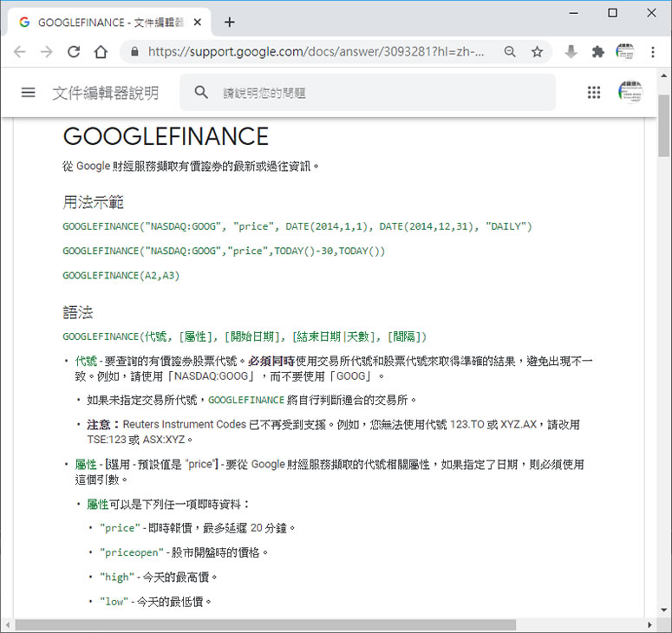Click the GOOGLEFINANCE(A2,A3) example

(121, 276)
